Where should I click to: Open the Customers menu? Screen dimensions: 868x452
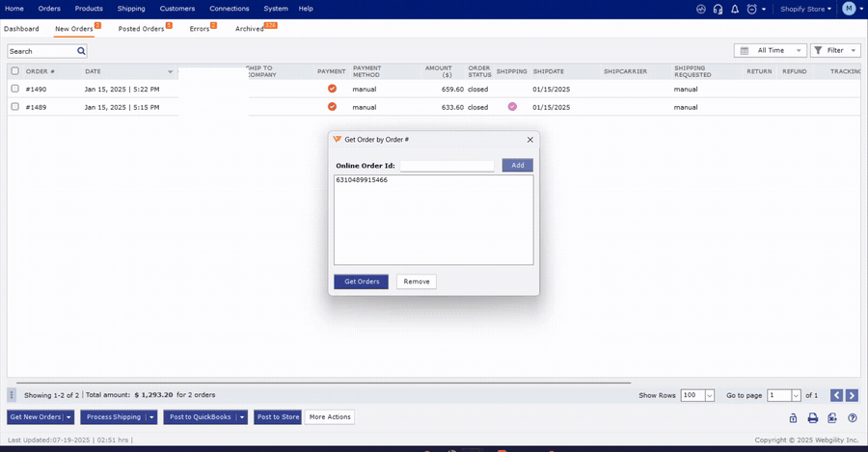177,9
